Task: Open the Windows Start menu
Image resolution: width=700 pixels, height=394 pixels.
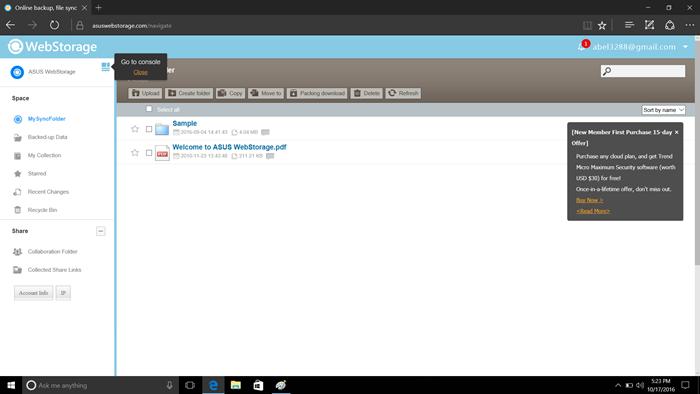Action: 11,385
